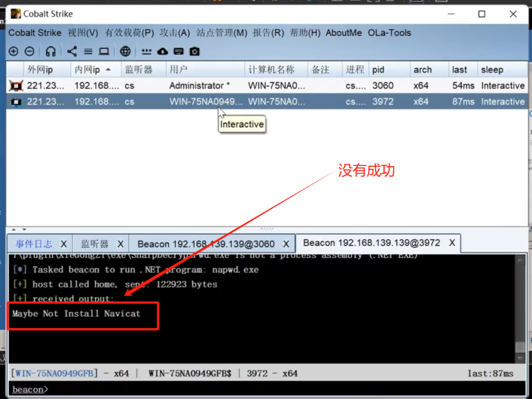This screenshot has width=532, height=399.
Task: Sort by the 监听器 column header
Action: (144, 70)
